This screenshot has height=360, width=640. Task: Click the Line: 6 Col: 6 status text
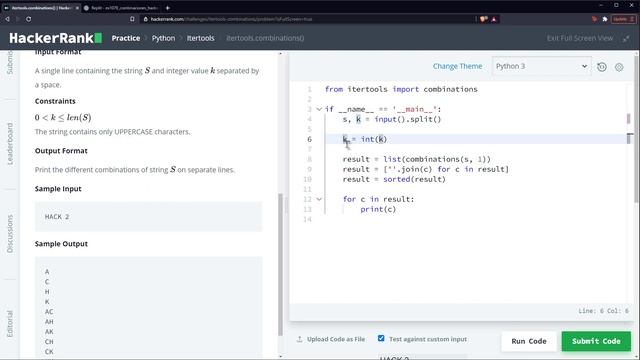click(603, 311)
